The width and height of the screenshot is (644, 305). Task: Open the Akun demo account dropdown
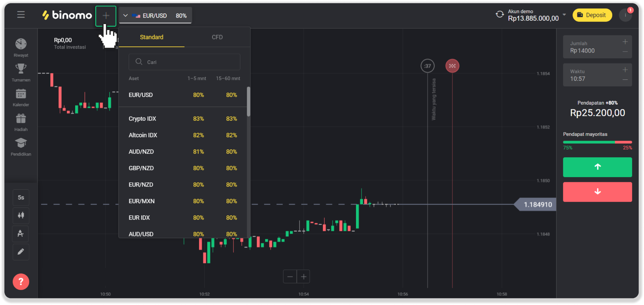[x=564, y=15]
